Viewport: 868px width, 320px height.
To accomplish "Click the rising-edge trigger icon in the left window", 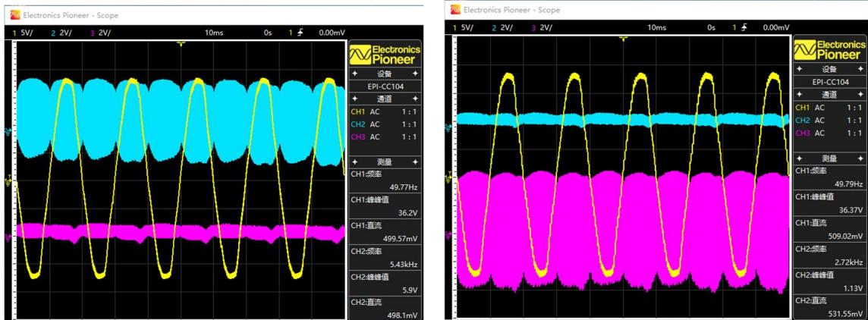I will [x=300, y=33].
